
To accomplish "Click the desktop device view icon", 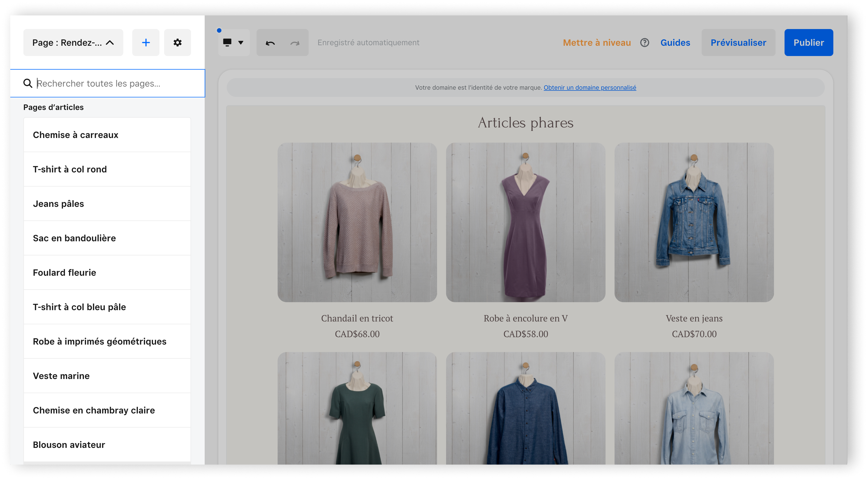I will (228, 42).
